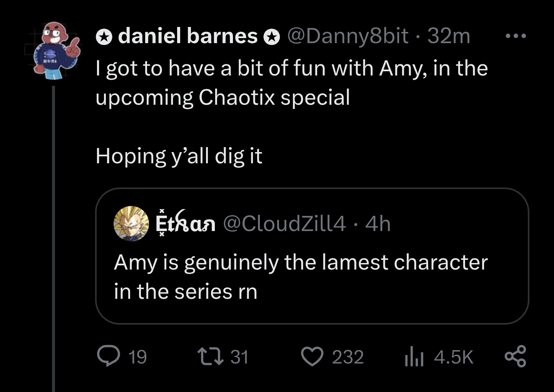Screen dimensions: 554x392
Task: Open view analytics bar chart icon
Action: pos(414,357)
